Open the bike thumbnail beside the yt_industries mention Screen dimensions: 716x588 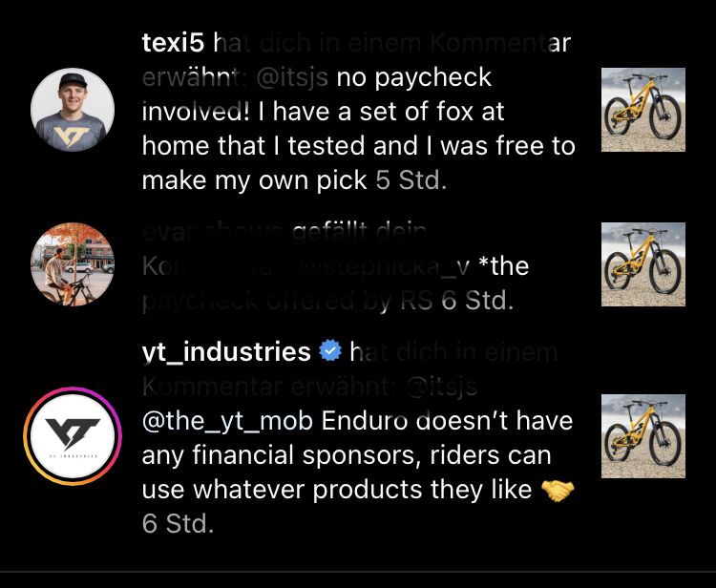(644, 436)
